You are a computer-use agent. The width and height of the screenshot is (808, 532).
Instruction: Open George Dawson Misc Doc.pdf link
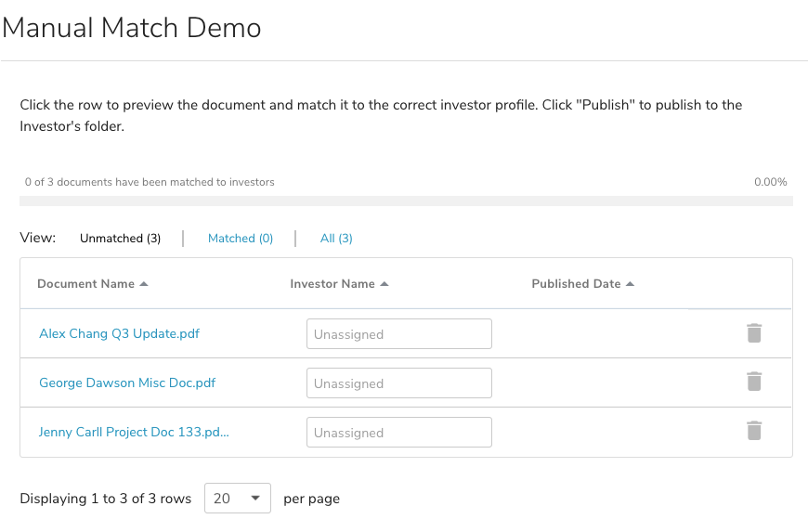click(x=127, y=383)
